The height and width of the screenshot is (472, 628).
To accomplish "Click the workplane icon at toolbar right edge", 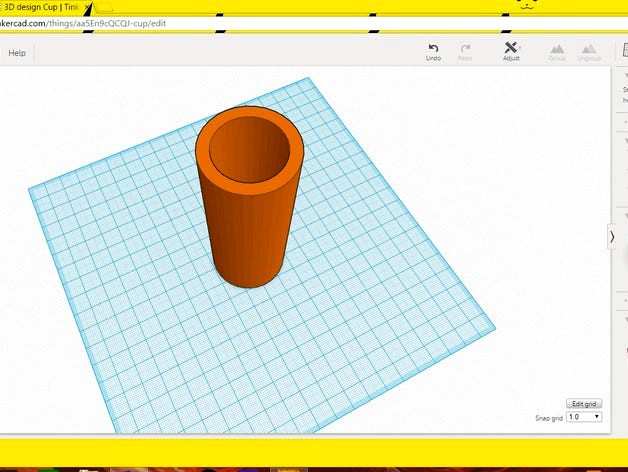I will [x=622, y=50].
